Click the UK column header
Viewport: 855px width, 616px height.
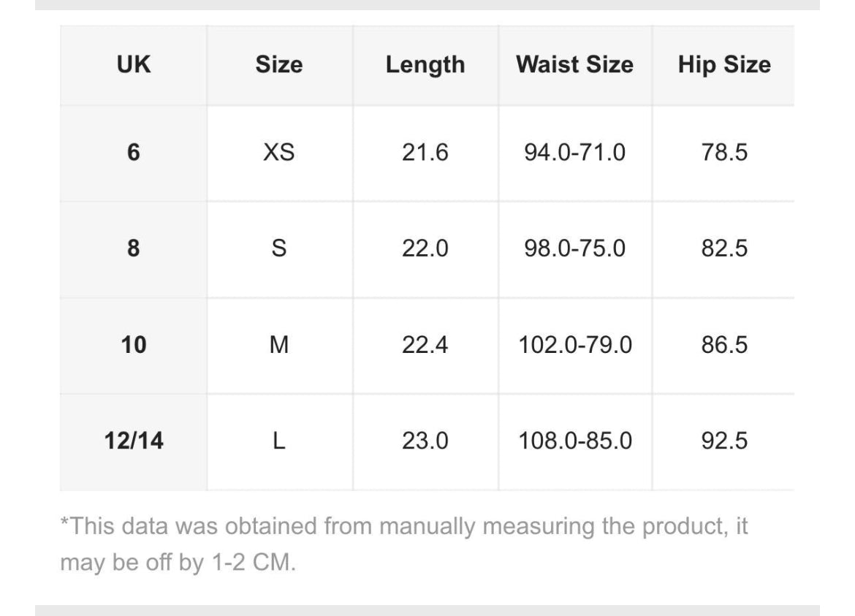tap(133, 65)
